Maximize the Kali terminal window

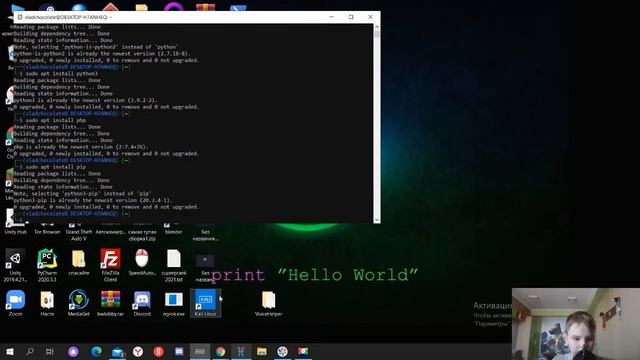pos(351,17)
